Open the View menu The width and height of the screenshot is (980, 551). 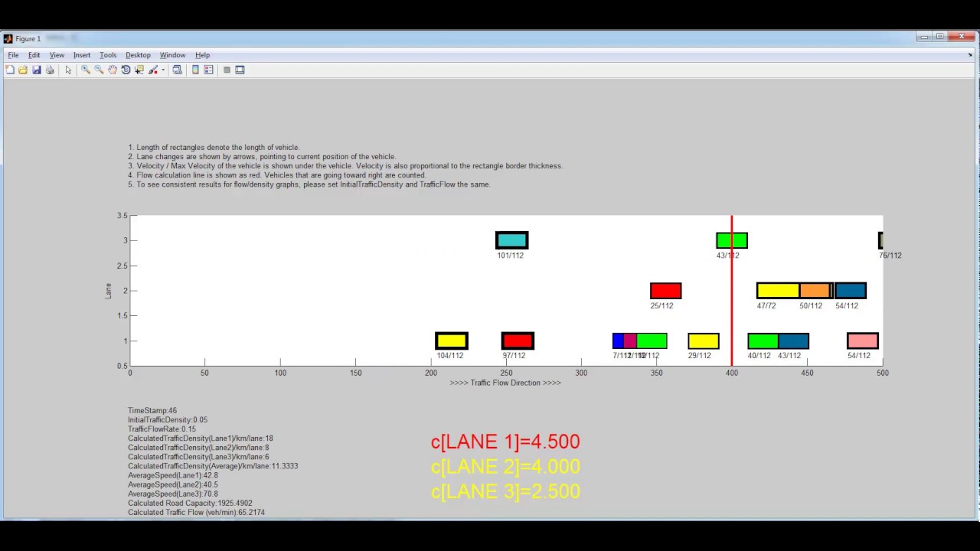pos(57,55)
